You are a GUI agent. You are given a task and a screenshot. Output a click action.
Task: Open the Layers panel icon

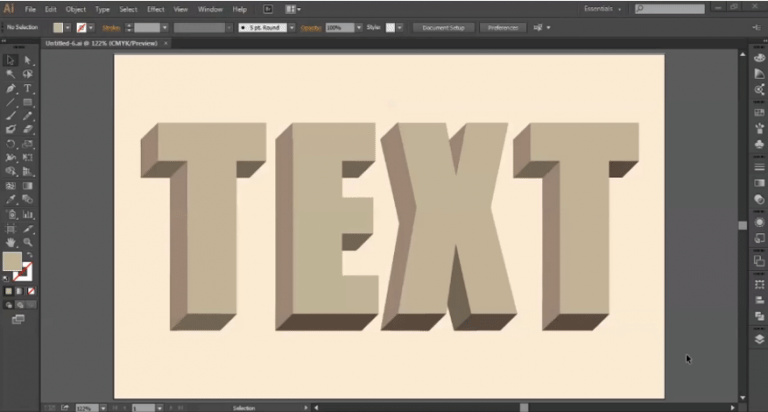coord(759,339)
